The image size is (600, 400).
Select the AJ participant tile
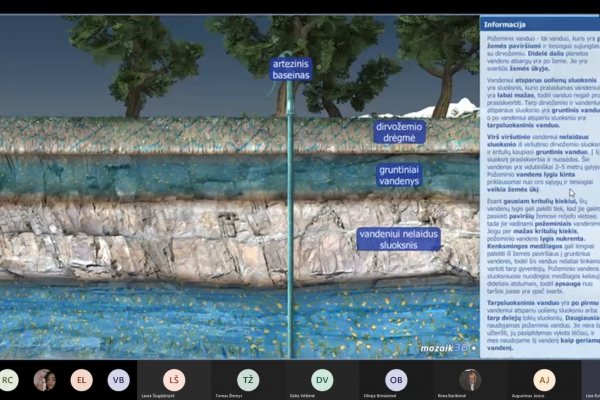coord(544,380)
